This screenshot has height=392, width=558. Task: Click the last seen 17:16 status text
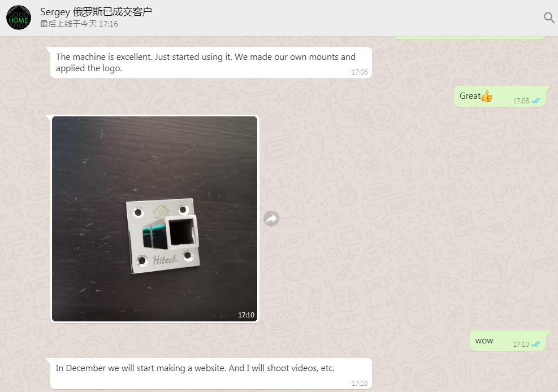click(x=79, y=24)
